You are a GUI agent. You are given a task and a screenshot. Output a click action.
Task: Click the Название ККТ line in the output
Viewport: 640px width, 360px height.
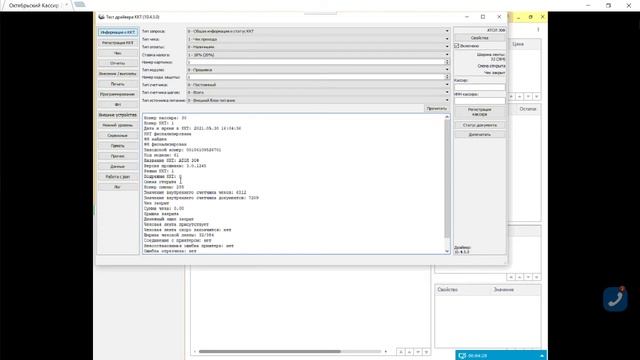pyautogui.click(x=171, y=160)
